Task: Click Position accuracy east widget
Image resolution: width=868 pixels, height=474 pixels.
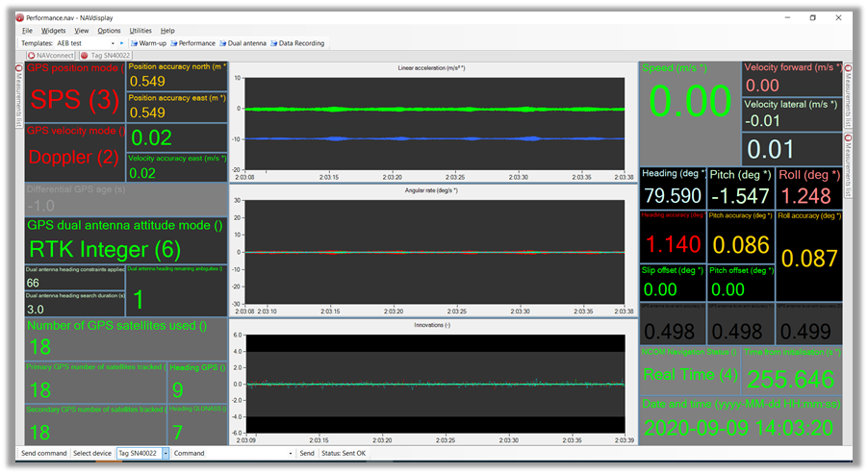Action: (177, 107)
